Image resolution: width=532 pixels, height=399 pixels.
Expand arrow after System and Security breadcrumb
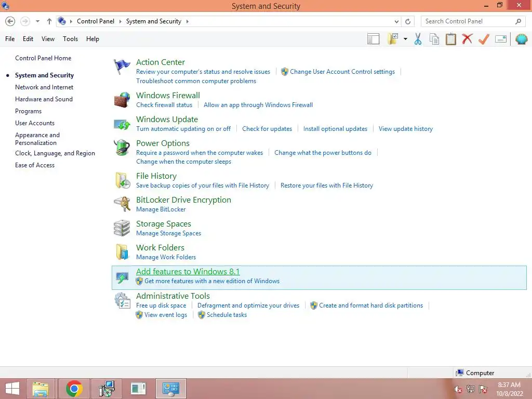187,21
